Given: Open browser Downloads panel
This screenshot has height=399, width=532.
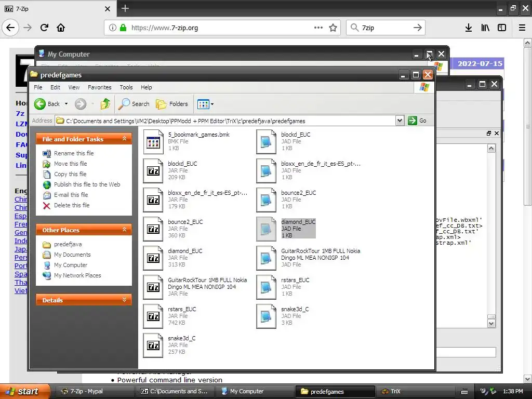Looking at the screenshot, I should tap(469, 28).
